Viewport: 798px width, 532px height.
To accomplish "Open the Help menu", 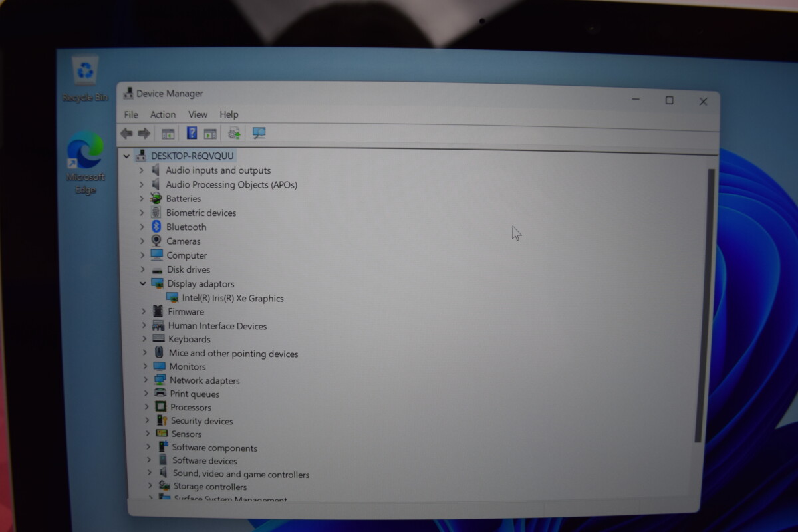I will tap(229, 114).
